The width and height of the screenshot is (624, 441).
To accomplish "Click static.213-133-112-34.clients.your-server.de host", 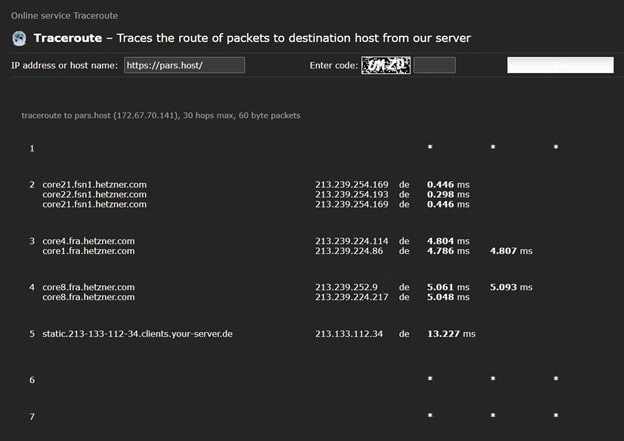I will click(x=137, y=333).
